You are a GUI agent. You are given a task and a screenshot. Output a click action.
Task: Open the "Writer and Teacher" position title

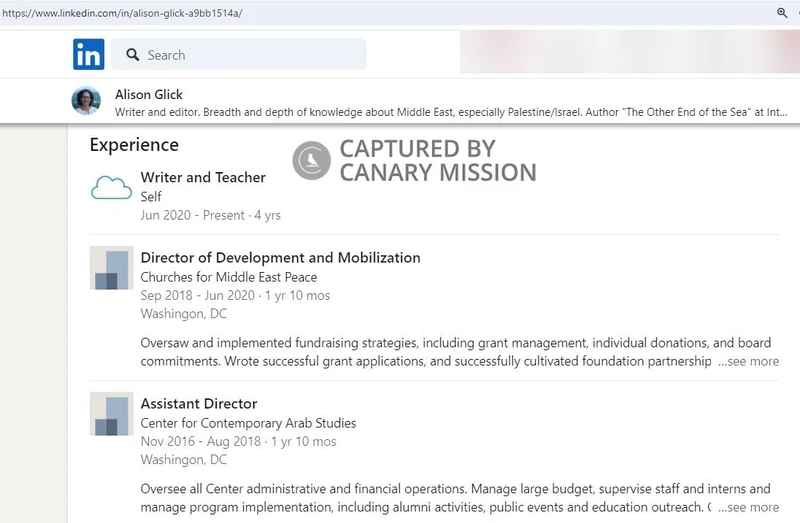(x=203, y=177)
